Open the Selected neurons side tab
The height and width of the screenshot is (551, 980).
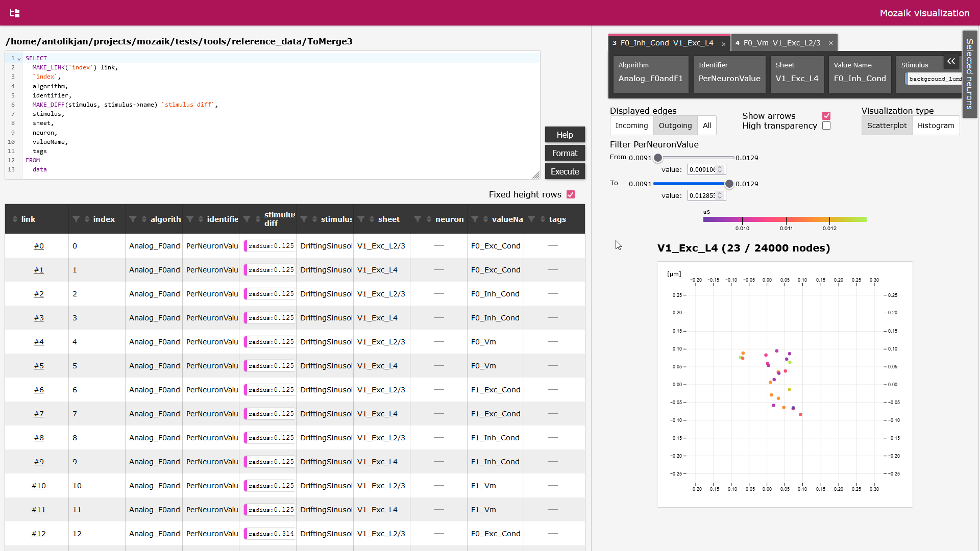click(x=969, y=74)
